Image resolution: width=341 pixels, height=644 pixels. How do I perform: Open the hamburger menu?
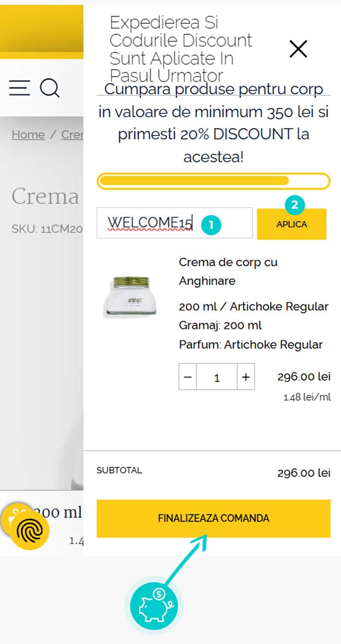20,88
